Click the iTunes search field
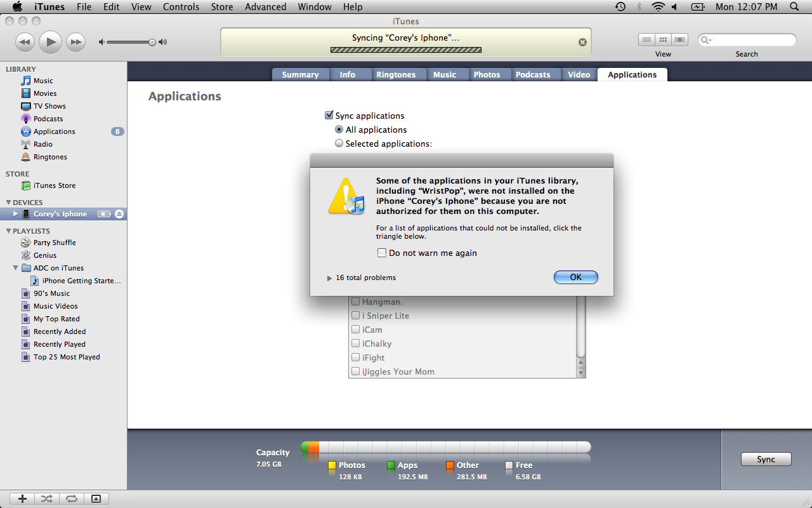812x508 pixels. [x=747, y=40]
